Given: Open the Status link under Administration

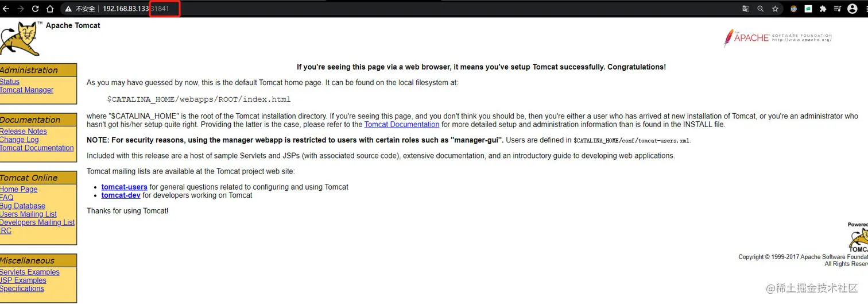Looking at the screenshot, I should pos(10,82).
